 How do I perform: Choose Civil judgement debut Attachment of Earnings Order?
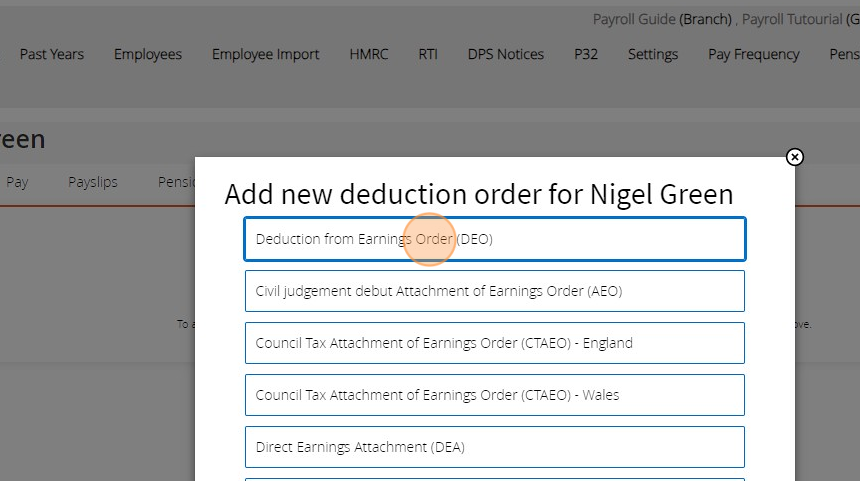point(494,291)
